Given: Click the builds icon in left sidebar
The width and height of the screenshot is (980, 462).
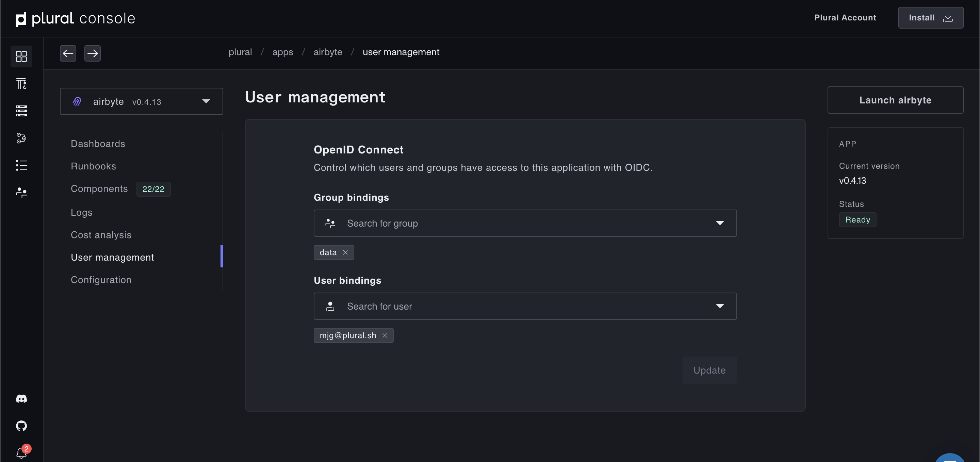Looking at the screenshot, I should click(x=21, y=84).
